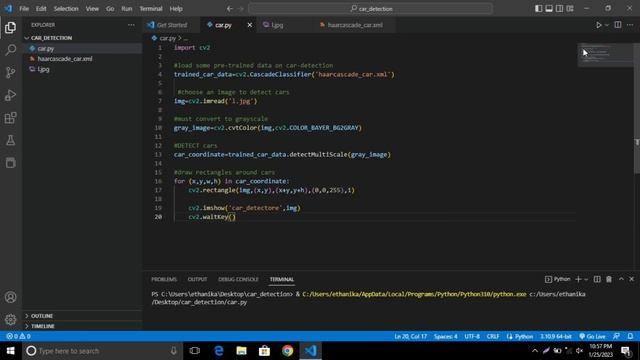Add a new terminal with plus icon

(578, 279)
